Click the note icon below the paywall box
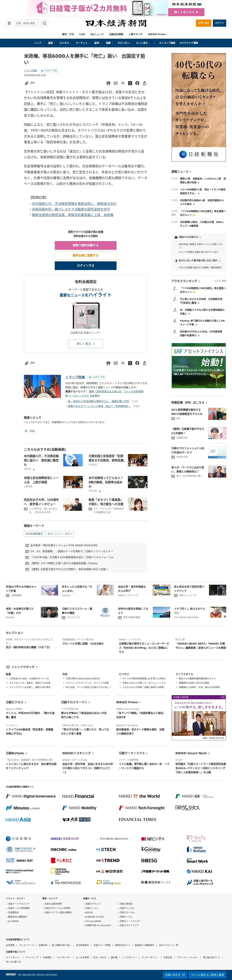This screenshot has width=232, height=980. [123, 363]
